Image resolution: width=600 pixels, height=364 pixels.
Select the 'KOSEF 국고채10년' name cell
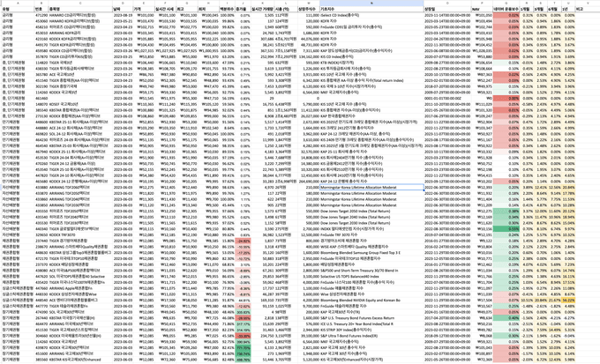point(80,104)
